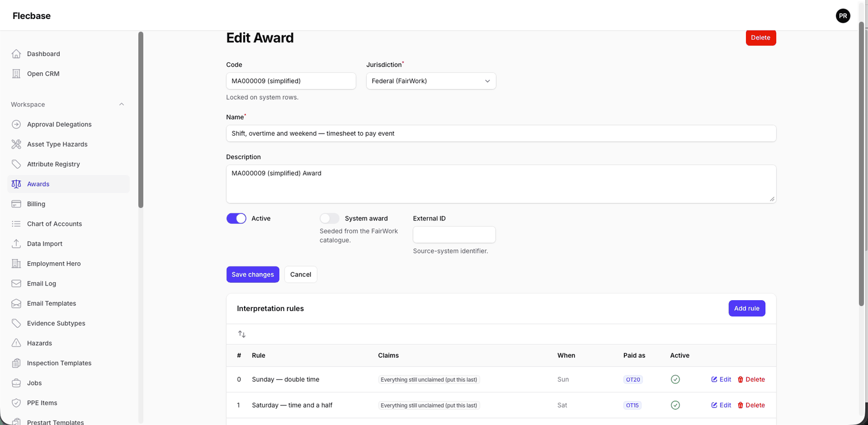Image resolution: width=868 pixels, height=425 pixels.
Task: Open the Jurisdiction dropdown
Action: (x=431, y=81)
